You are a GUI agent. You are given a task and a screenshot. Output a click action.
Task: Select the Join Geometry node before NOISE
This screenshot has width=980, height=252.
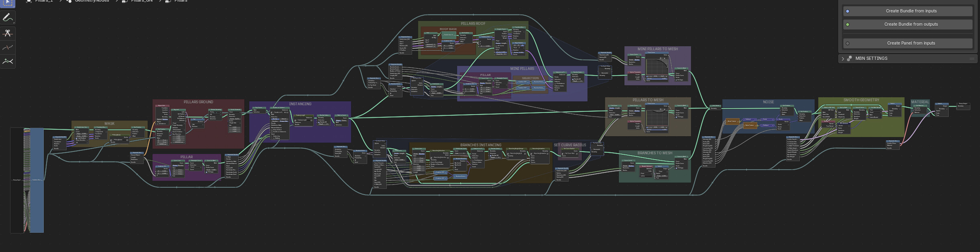[x=716, y=107]
